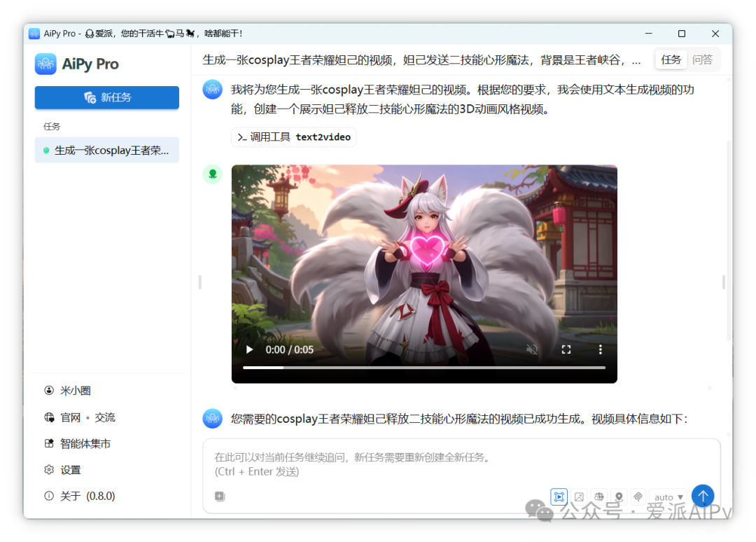Enter fullscreen for the video
This screenshot has width=756, height=542.
(x=566, y=349)
